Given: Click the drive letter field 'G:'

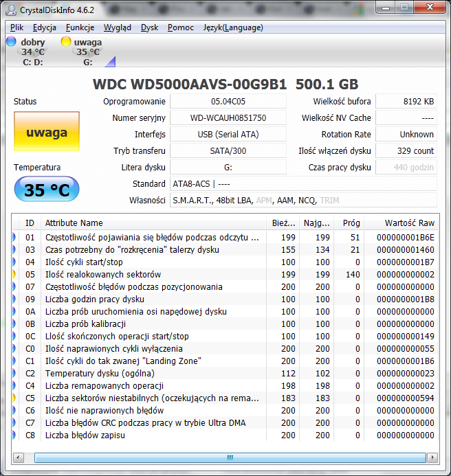Looking at the screenshot, I should point(228,168).
